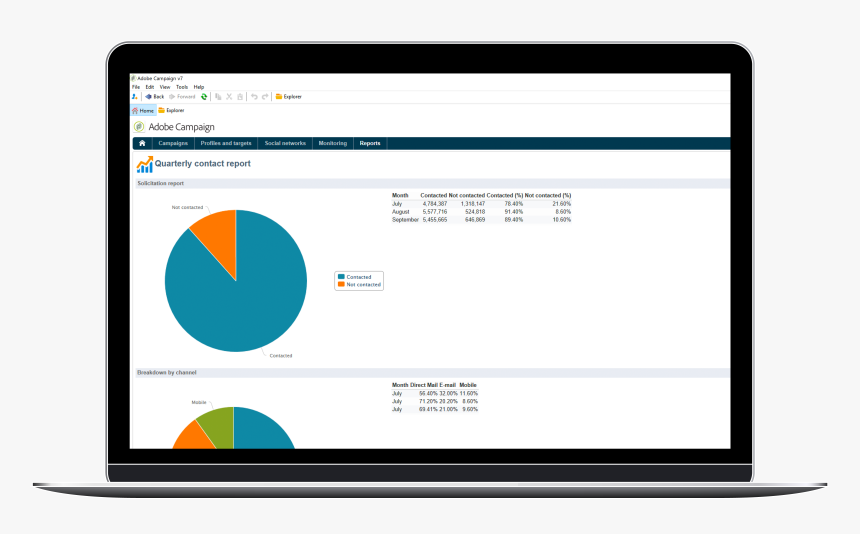Click the value 1,318,147
This screenshot has width=860, height=534.
point(473,203)
